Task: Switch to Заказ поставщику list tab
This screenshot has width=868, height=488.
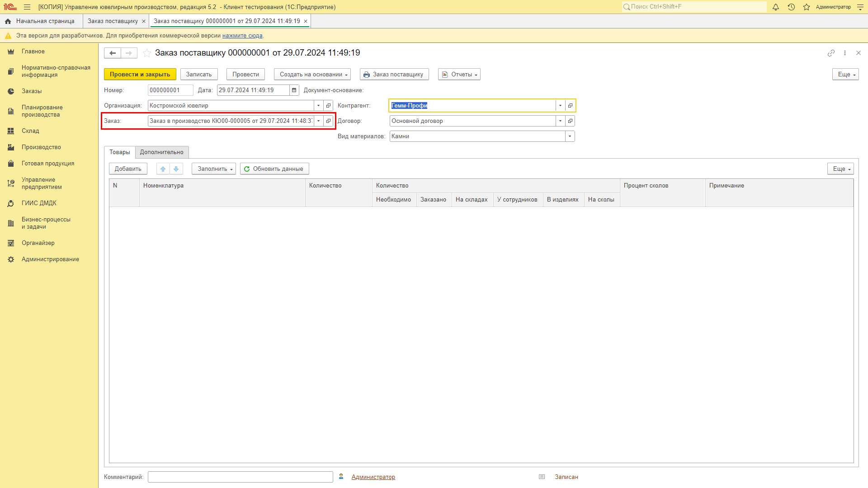Action: coord(113,21)
